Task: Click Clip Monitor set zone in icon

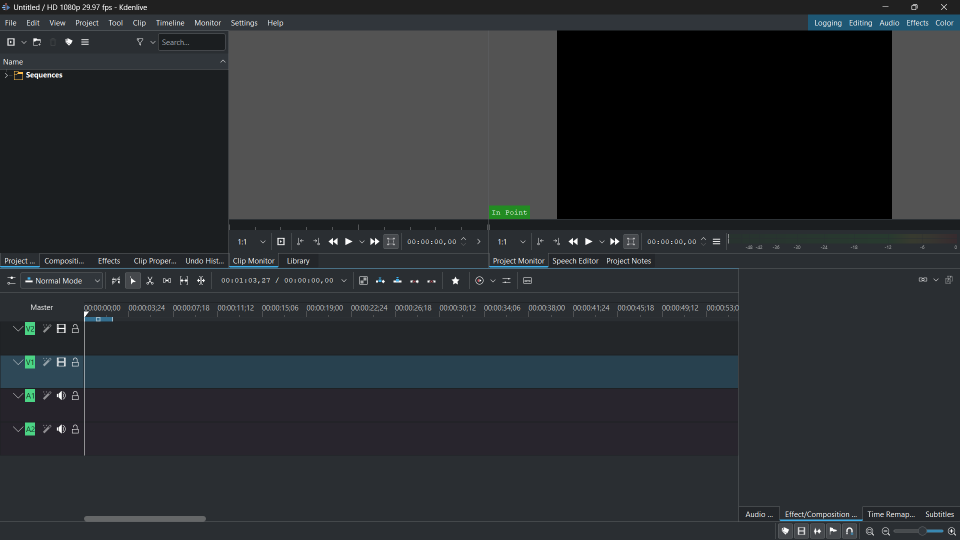Action: click(300, 242)
